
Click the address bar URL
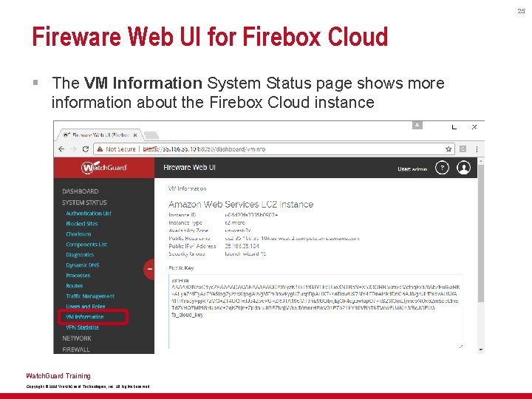(x=204, y=149)
